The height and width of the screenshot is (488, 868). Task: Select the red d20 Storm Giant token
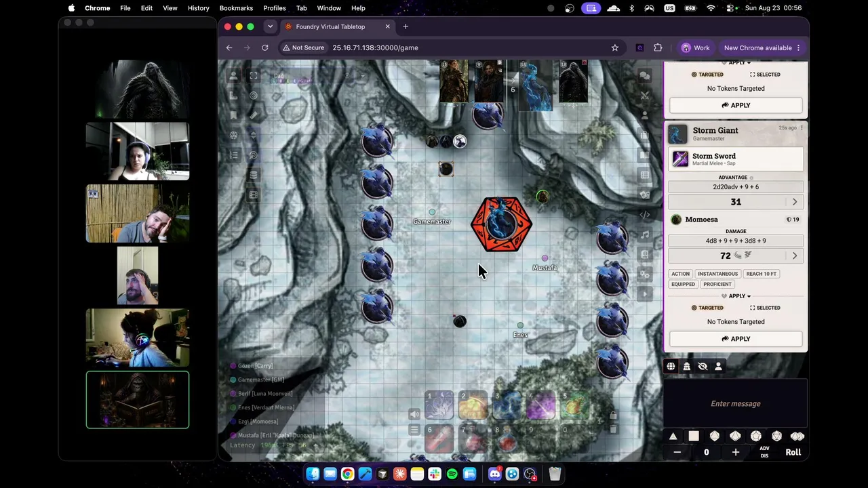(x=501, y=224)
